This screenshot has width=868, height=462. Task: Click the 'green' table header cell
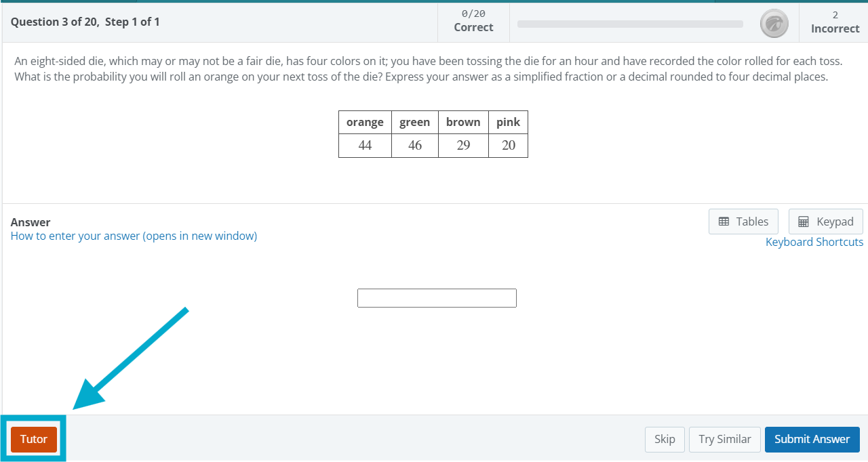click(x=414, y=122)
